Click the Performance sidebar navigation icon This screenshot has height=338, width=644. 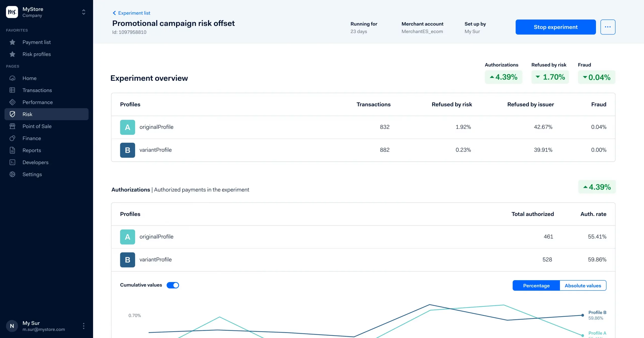pyautogui.click(x=12, y=102)
